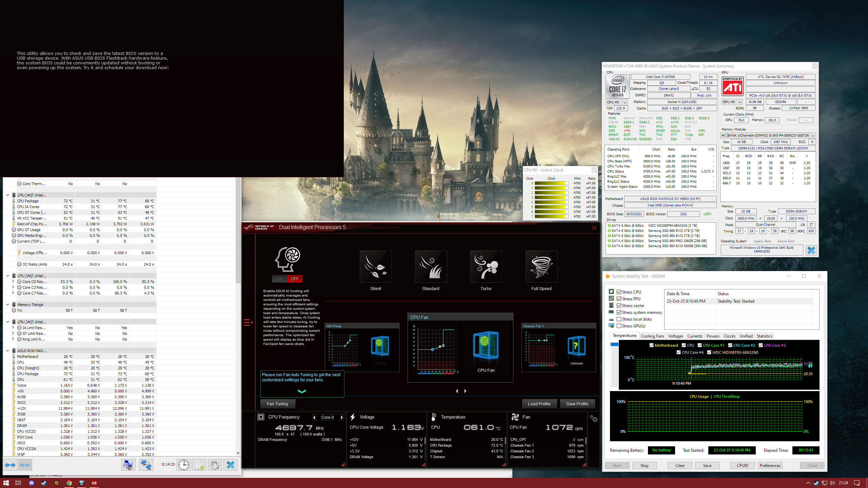
Task: Open the Statistics tab in AIDA64
Action: 764,336
